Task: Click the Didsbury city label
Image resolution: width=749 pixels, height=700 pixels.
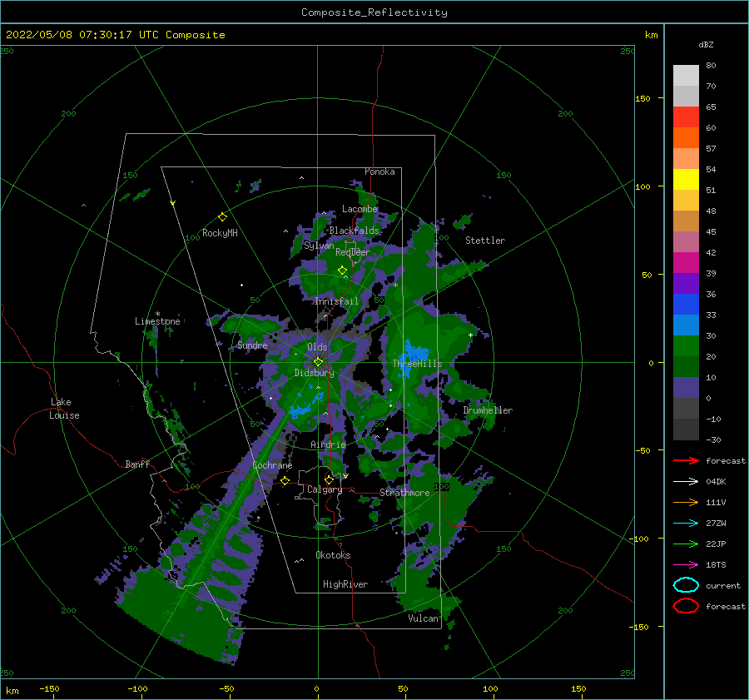Action: pyautogui.click(x=314, y=373)
